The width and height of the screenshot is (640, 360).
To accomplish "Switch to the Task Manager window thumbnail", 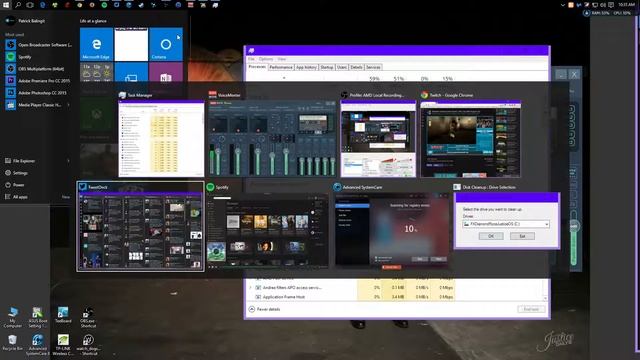I will point(161,139).
